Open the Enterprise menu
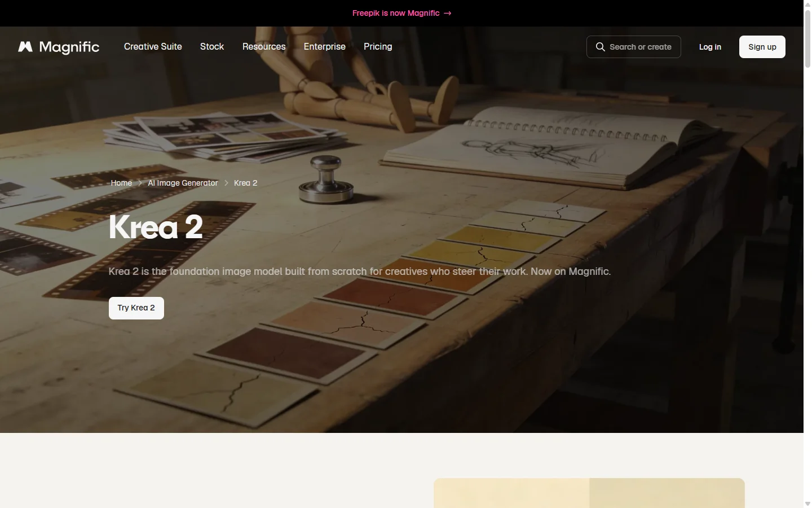 [325, 47]
